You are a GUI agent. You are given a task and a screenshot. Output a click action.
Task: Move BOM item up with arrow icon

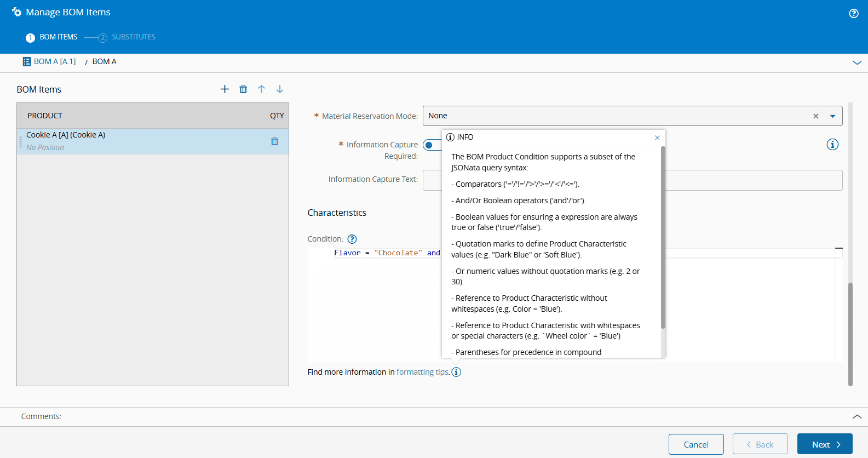click(261, 89)
